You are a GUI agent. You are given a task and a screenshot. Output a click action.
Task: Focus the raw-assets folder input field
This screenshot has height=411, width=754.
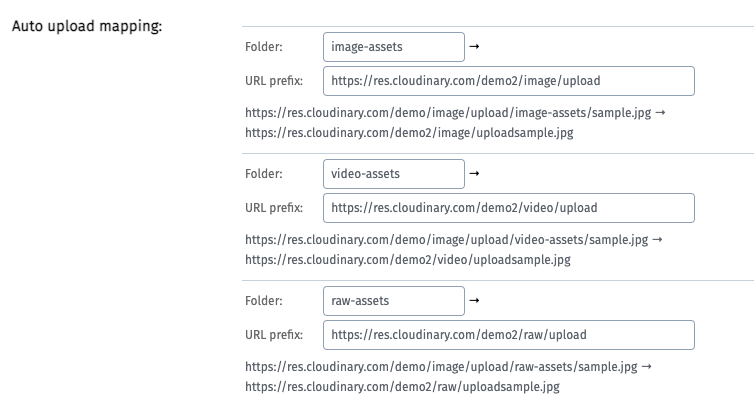(x=394, y=301)
